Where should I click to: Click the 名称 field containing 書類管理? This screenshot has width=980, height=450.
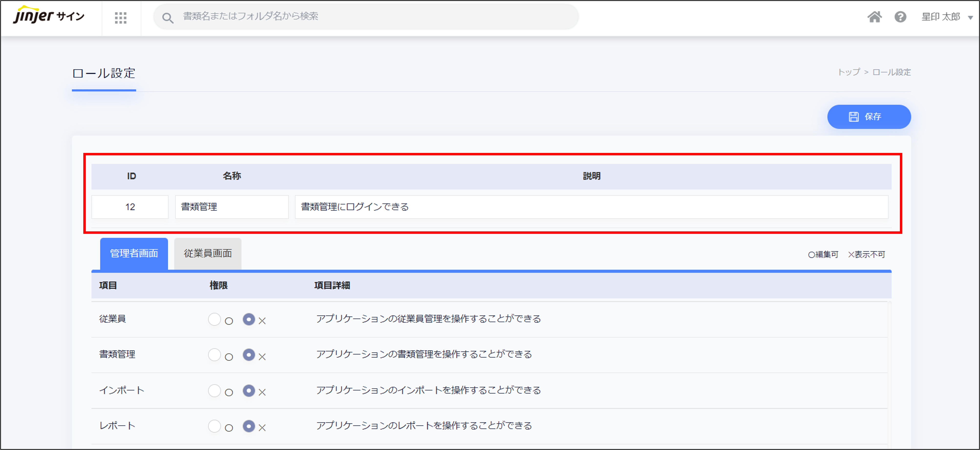232,207
